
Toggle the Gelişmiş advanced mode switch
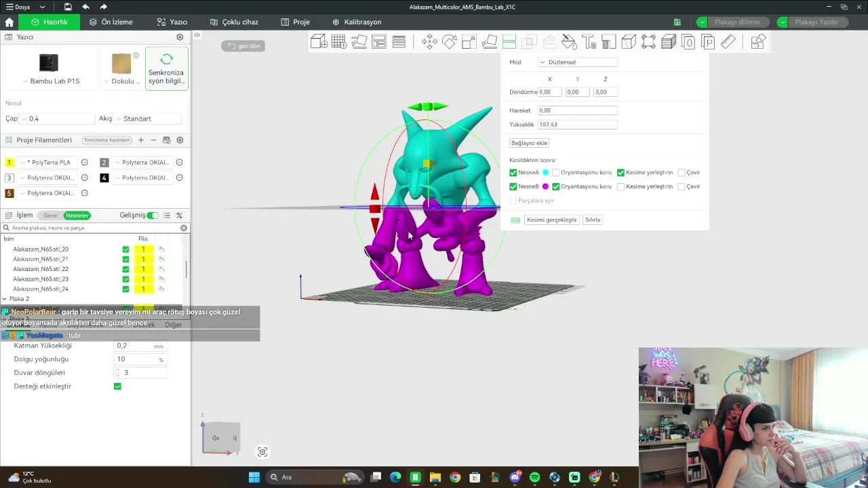[153, 216]
